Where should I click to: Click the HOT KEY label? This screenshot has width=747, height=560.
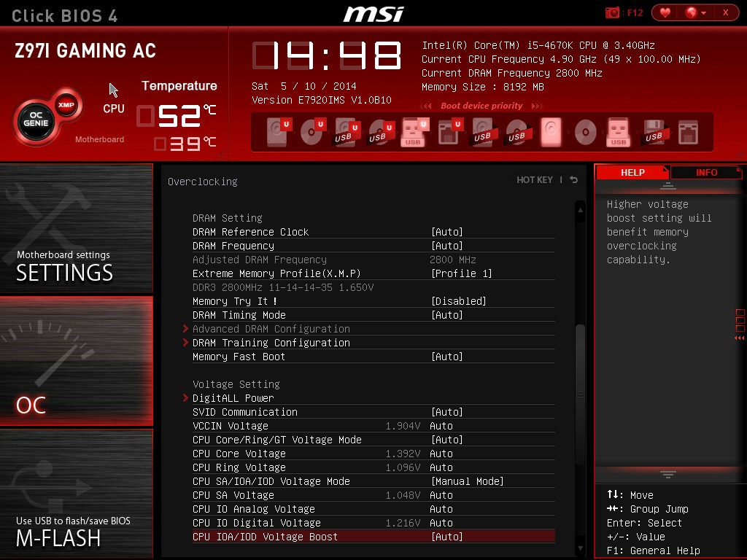pos(535,180)
